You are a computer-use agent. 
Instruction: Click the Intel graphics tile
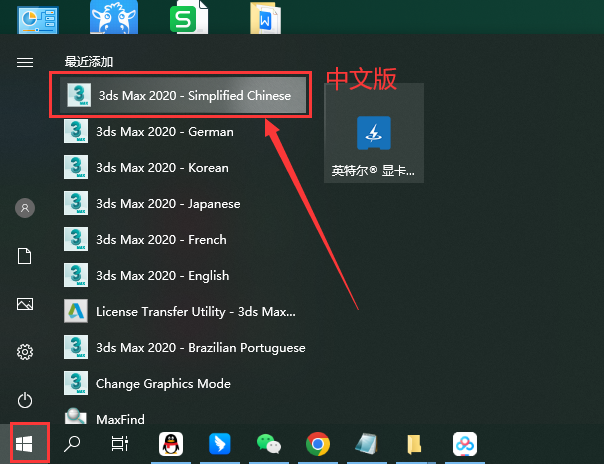point(373,146)
